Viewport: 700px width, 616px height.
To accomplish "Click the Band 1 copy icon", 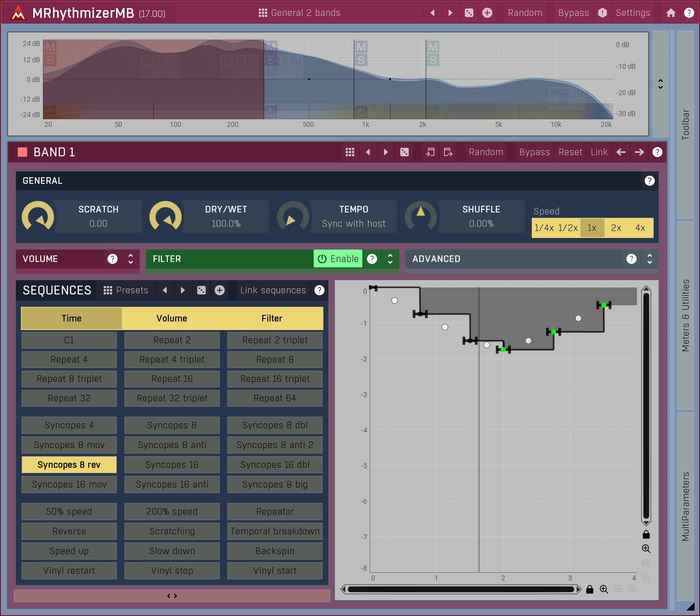I will coord(430,152).
